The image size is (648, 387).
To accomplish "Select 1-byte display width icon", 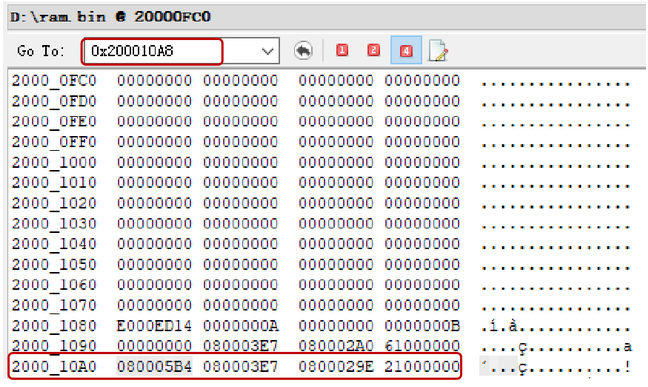I will coord(342,50).
